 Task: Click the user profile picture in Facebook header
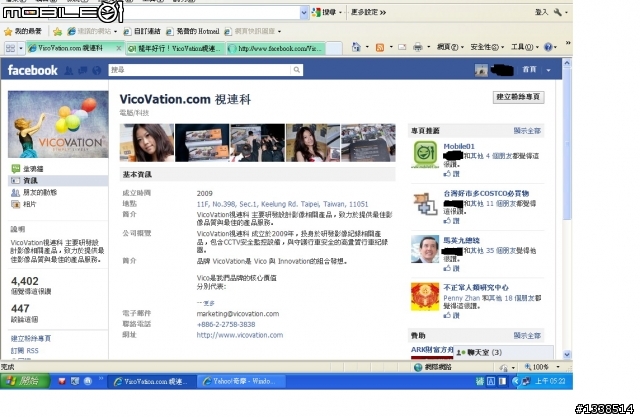point(481,70)
